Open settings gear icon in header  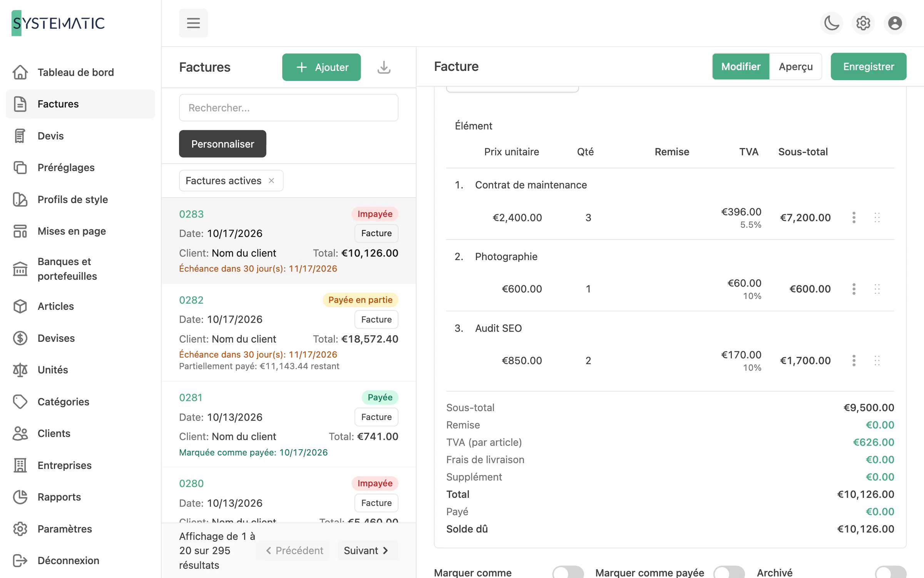863,23
